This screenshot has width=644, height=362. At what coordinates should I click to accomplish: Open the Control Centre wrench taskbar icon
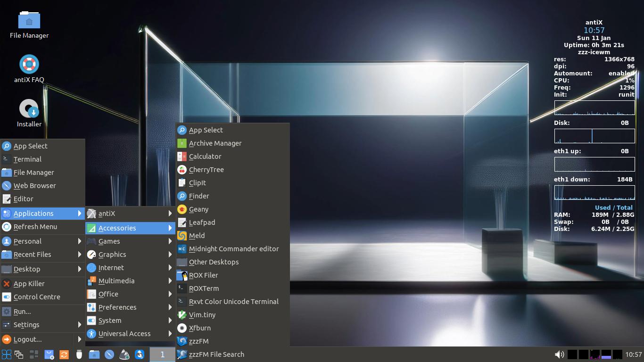[x=139, y=354]
